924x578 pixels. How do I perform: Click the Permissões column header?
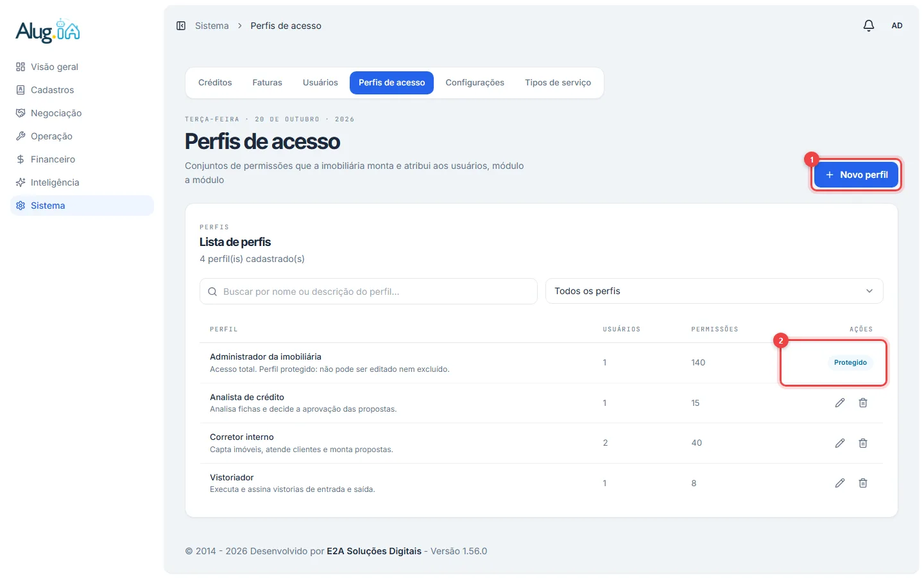715,329
